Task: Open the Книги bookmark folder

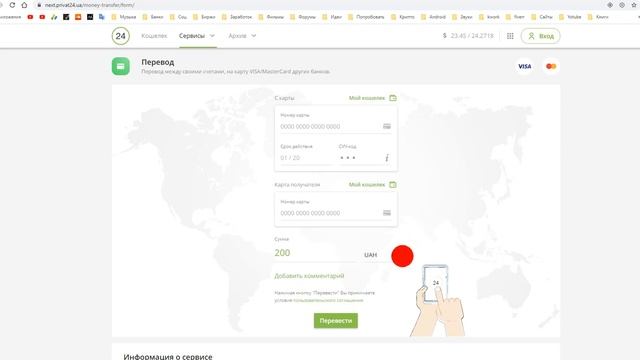Action: (x=598, y=17)
